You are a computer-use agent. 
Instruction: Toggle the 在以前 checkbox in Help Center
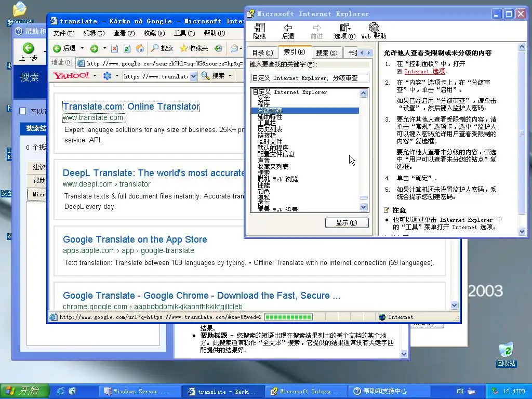tap(23, 111)
